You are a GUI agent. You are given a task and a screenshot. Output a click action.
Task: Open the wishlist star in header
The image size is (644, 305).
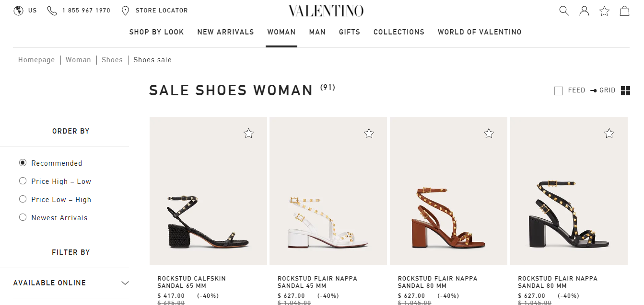(604, 11)
